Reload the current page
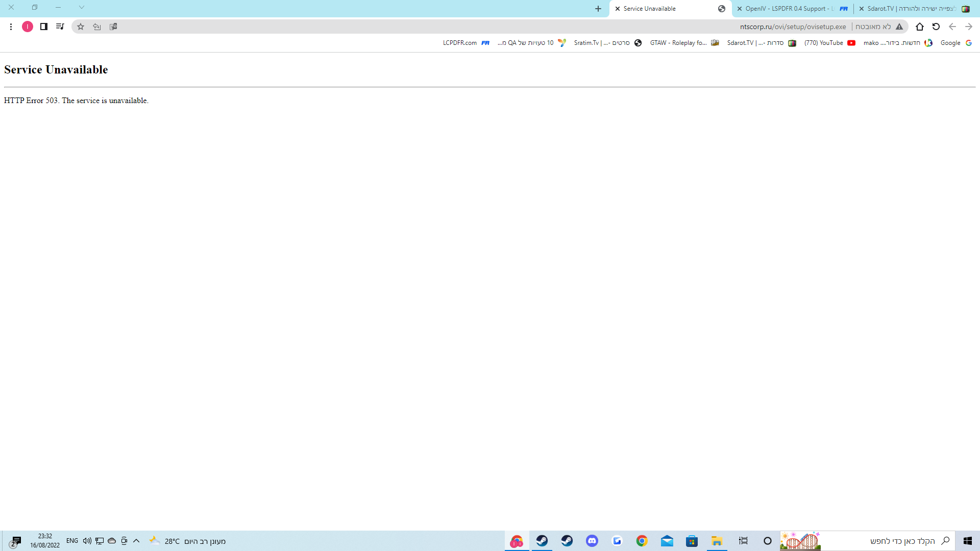The image size is (980, 551). click(936, 27)
